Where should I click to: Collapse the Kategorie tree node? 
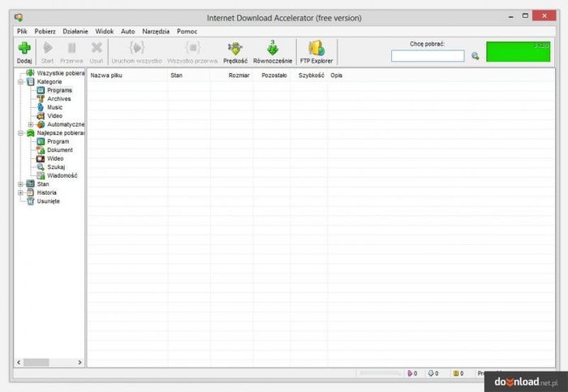click(20, 81)
